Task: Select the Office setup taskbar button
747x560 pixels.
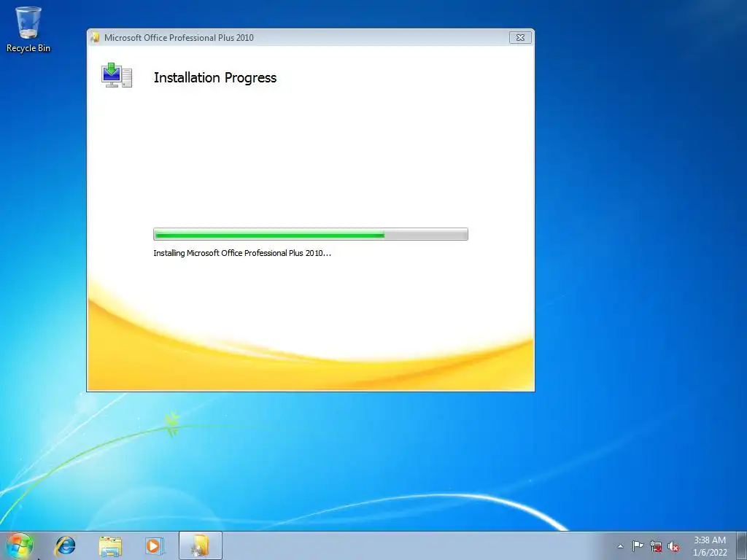Action: [x=201, y=545]
